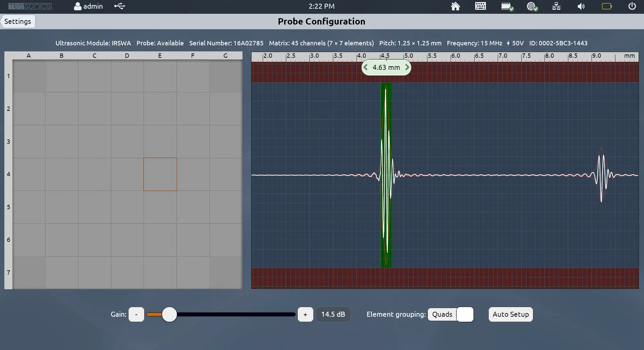Click row header 4 in matrix
644x350 pixels.
click(8, 174)
